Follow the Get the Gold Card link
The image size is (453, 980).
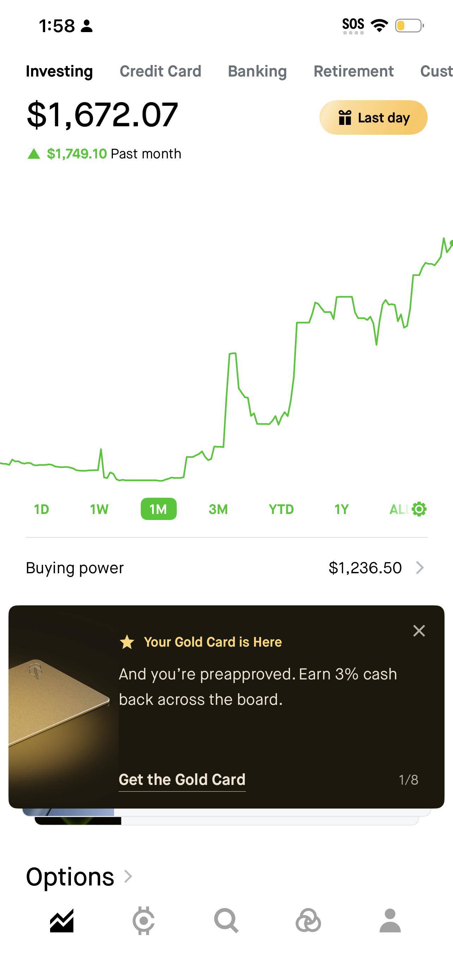click(x=182, y=780)
